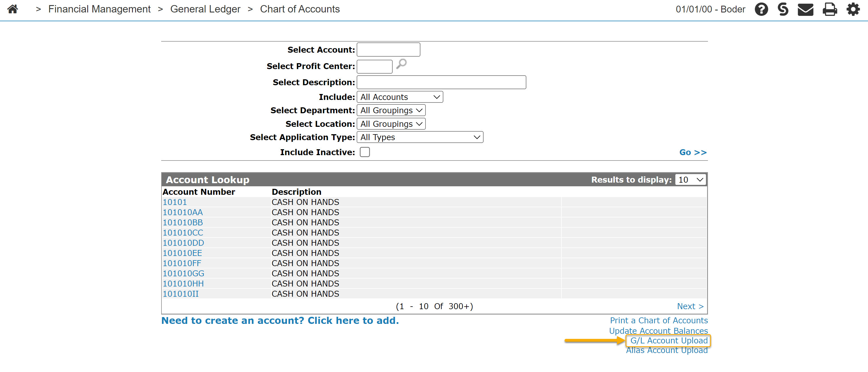Open Print a Chart of Accounts

(659, 320)
